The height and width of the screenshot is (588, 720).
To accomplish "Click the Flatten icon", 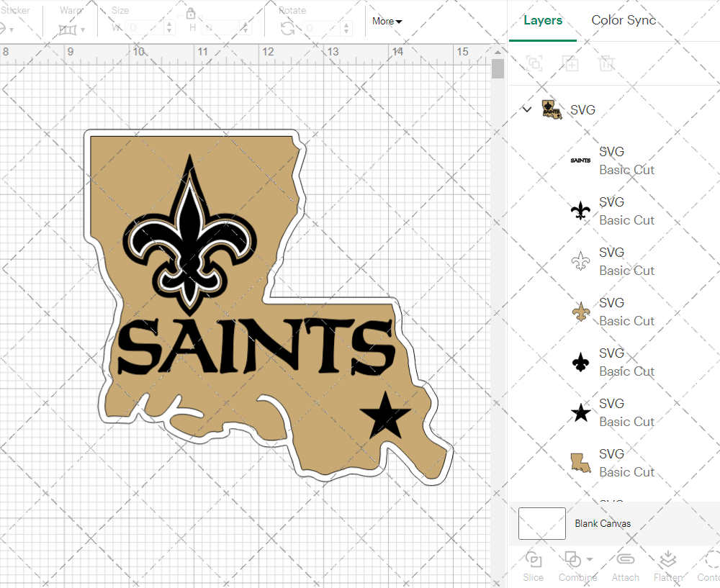I will [667, 565].
